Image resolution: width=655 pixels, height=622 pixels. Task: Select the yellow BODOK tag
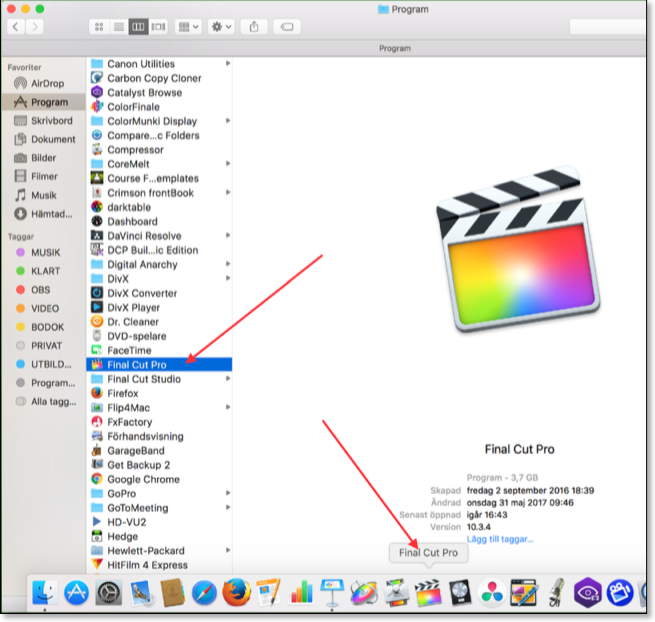[43, 327]
